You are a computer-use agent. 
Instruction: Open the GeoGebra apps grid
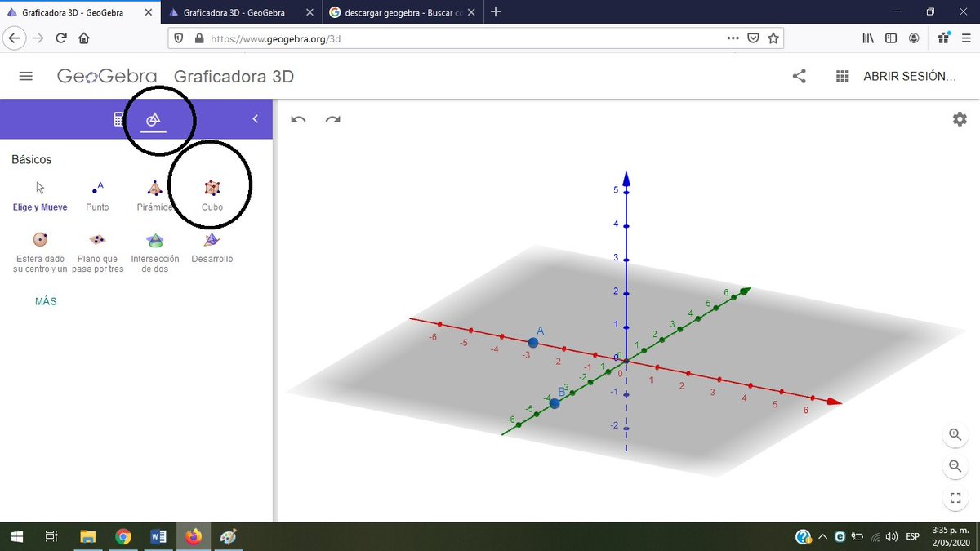pyautogui.click(x=843, y=76)
